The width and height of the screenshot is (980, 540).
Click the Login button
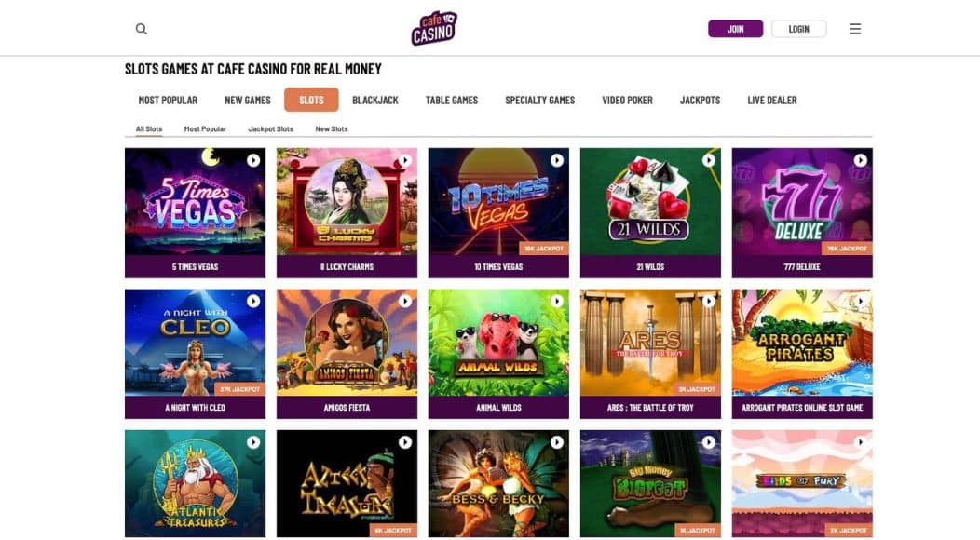[798, 29]
